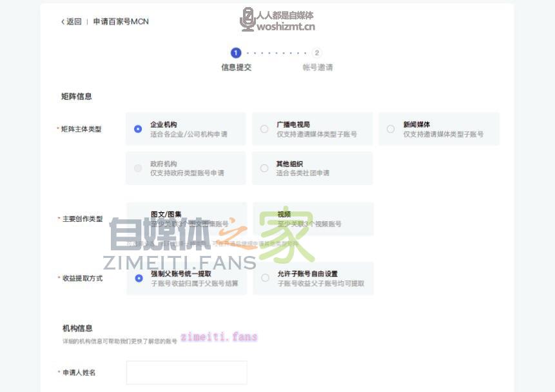Select 其他组织 radio button
555x392 pixels.
click(x=264, y=168)
